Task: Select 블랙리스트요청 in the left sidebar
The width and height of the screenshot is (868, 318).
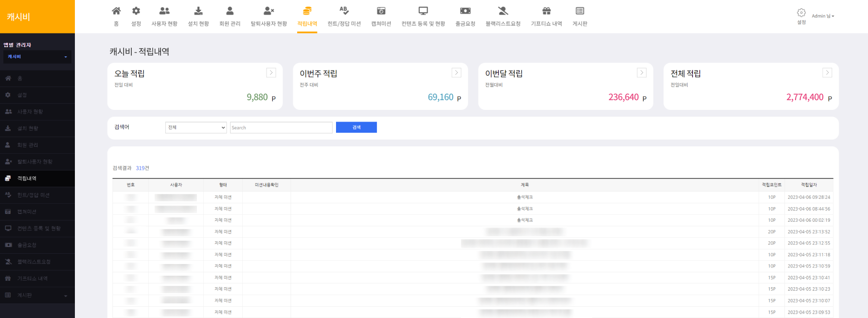Action: tap(37, 262)
